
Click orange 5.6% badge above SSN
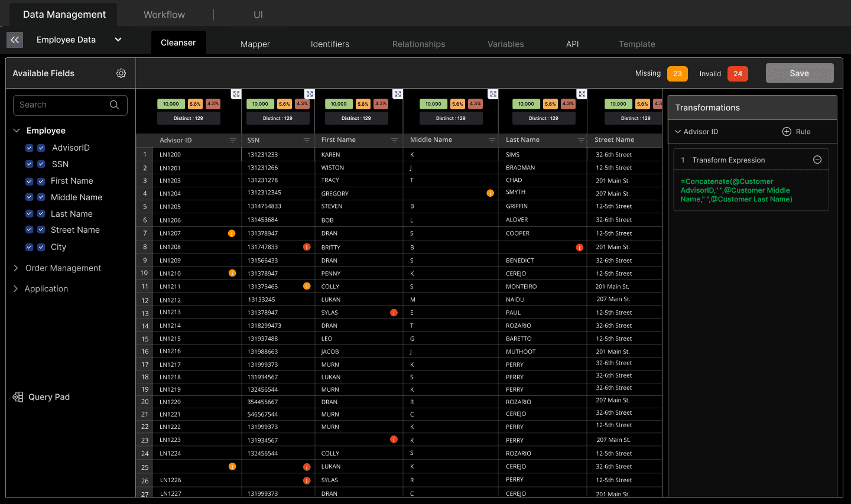point(284,104)
